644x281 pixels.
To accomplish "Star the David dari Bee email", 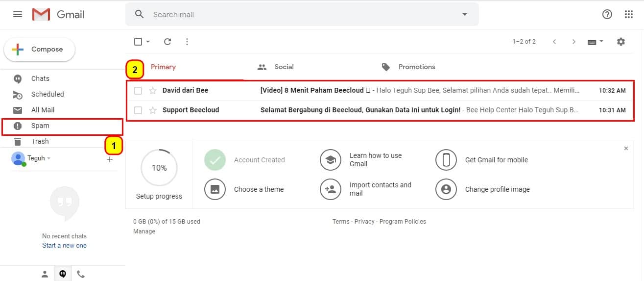I will [x=153, y=91].
